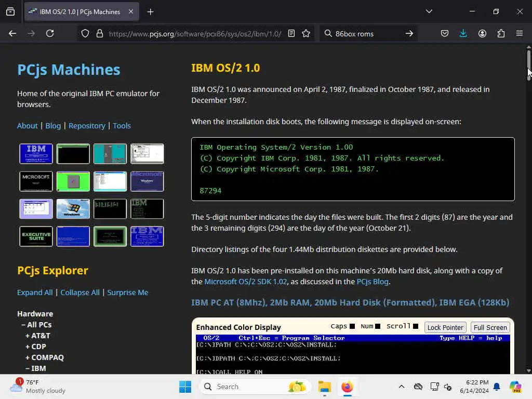Open a new tab with plus button
Image resolution: width=532 pixels, height=399 pixels.
coord(150,12)
